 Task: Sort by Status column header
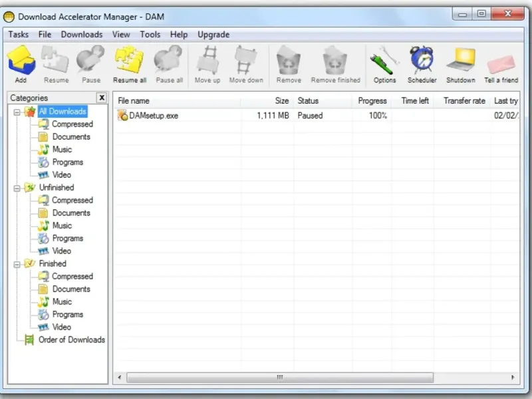323,101
